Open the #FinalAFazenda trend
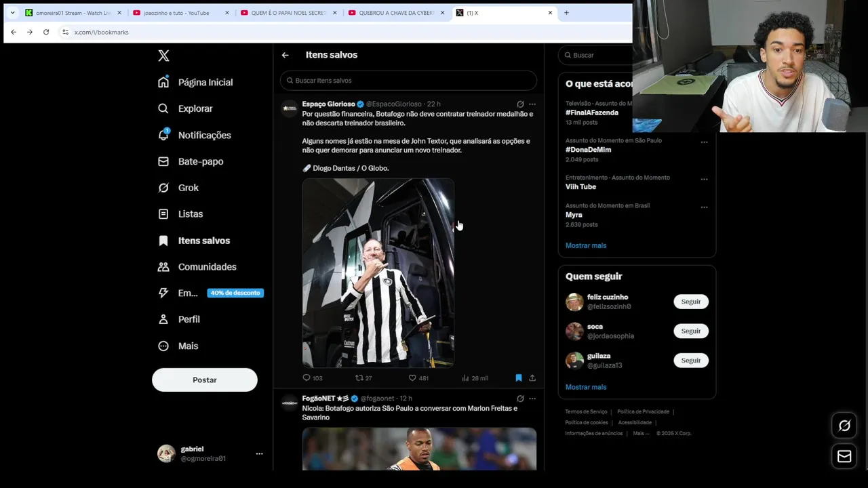This screenshot has height=488, width=868. tap(592, 113)
